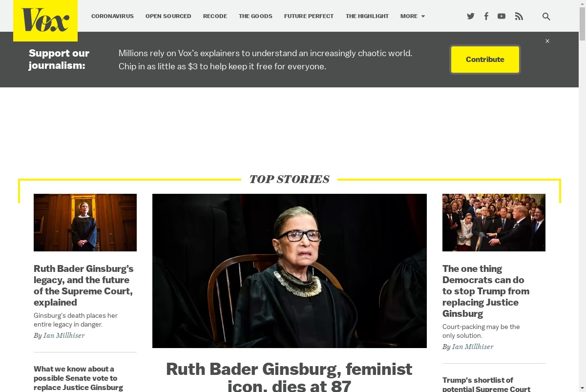586x392 pixels.
Task: Expand the More navigation dropdown
Action: (413, 16)
